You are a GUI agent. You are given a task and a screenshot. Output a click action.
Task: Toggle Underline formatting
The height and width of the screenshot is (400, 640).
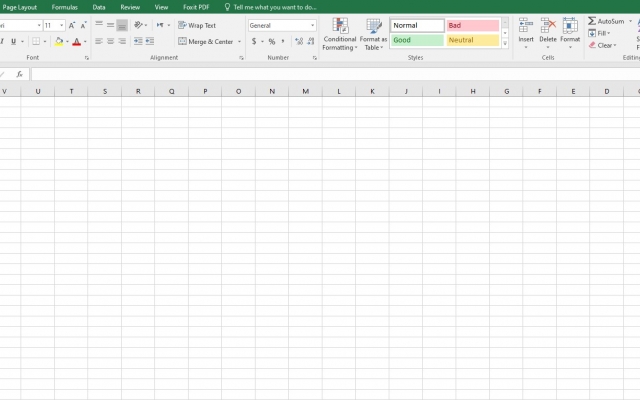[13, 41]
